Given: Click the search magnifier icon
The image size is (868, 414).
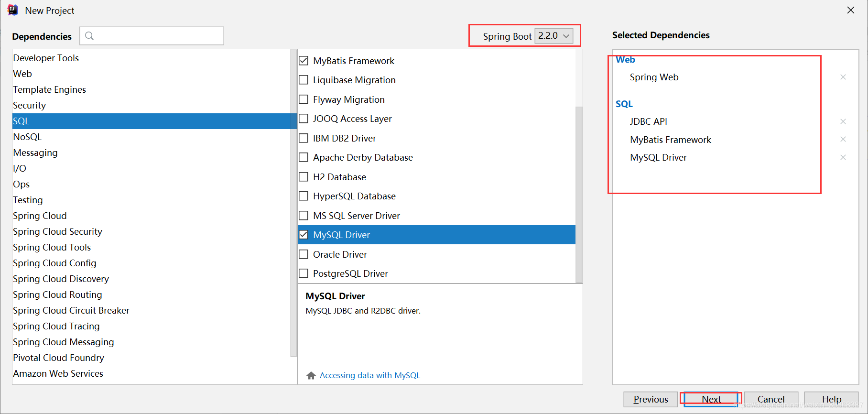Looking at the screenshot, I should coord(89,36).
